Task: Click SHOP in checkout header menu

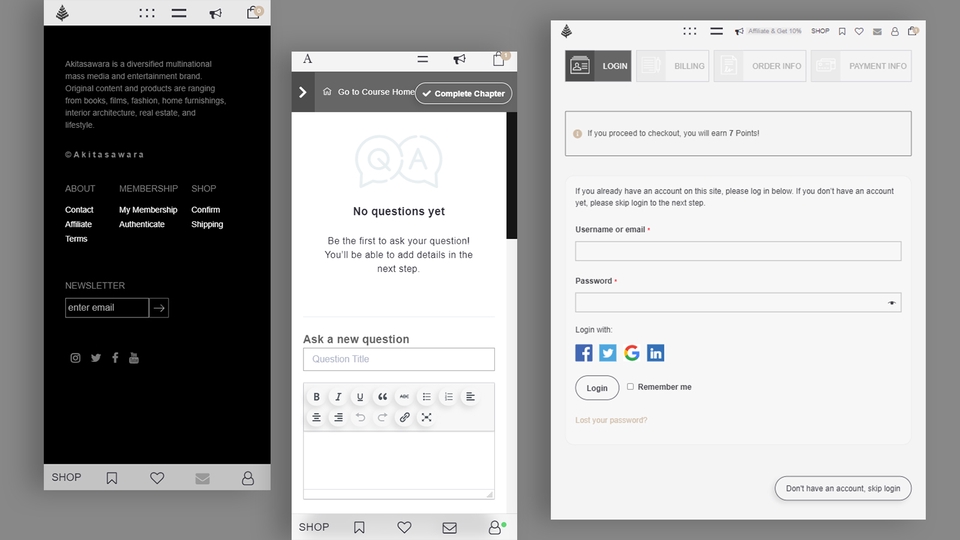Action: (x=820, y=31)
